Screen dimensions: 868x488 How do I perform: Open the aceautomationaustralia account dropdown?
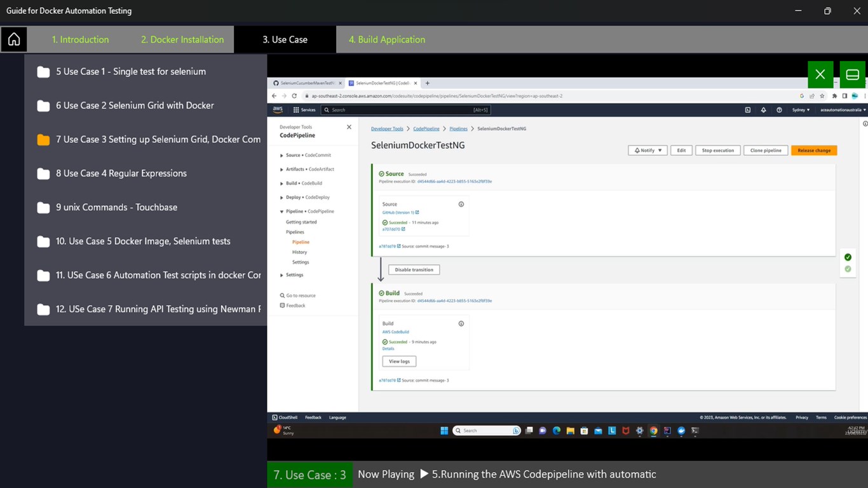click(843, 110)
